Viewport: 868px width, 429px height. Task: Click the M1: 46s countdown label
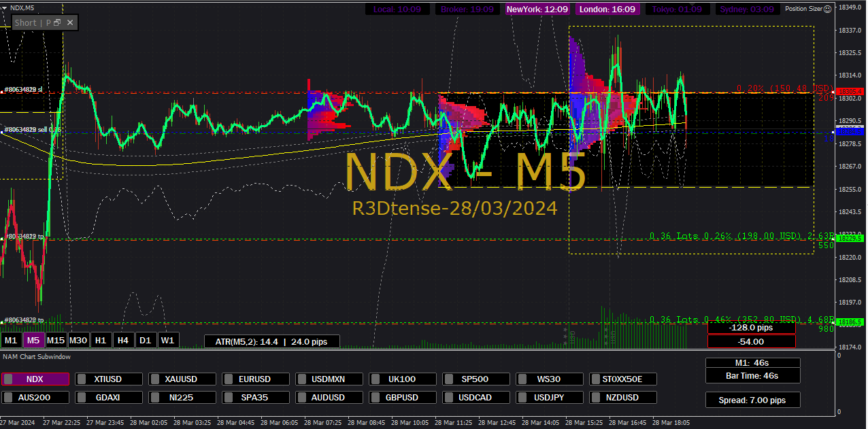click(752, 363)
